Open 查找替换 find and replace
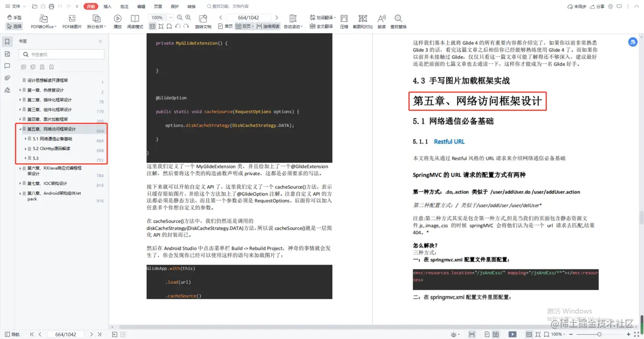Image resolution: width=644 pixels, height=339 pixels. [398, 22]
